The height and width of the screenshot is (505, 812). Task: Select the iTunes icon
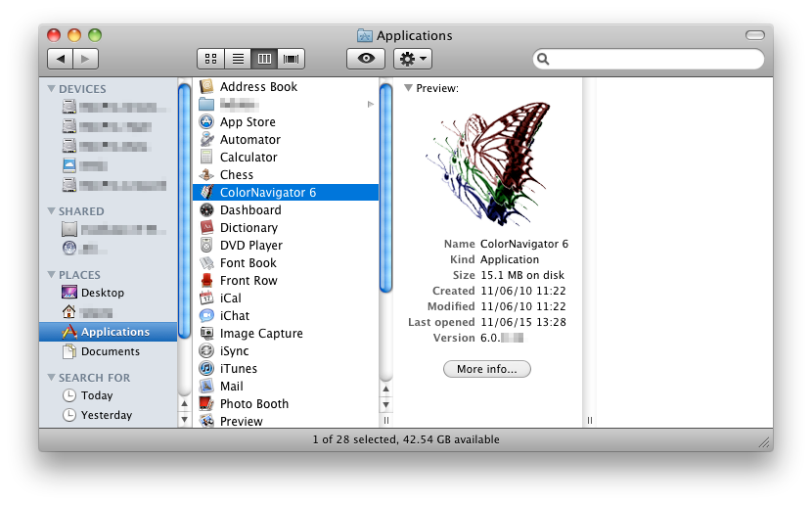206,368
